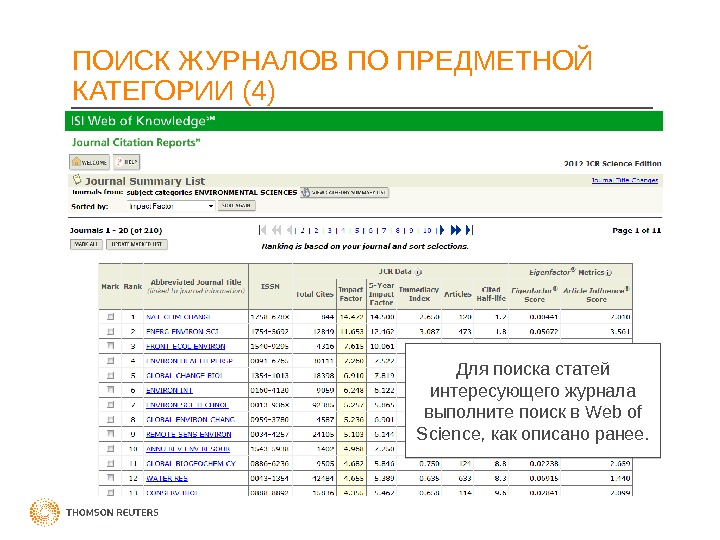The image size is (720, 540).
Task: Click the Page 1 of 11 indicator
Action: (636, 231)
